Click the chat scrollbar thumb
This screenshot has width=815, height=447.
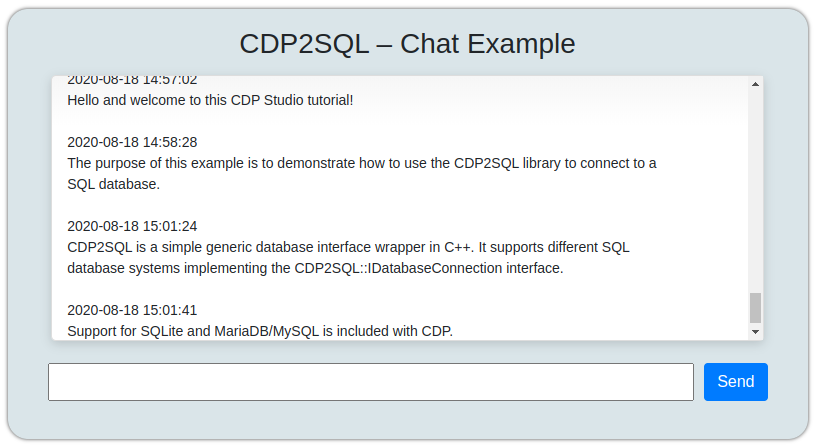[755, 308]
